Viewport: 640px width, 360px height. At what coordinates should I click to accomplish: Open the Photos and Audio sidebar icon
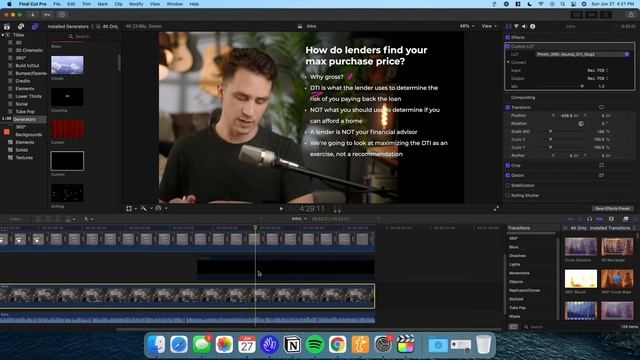click(x=21, y=27)
